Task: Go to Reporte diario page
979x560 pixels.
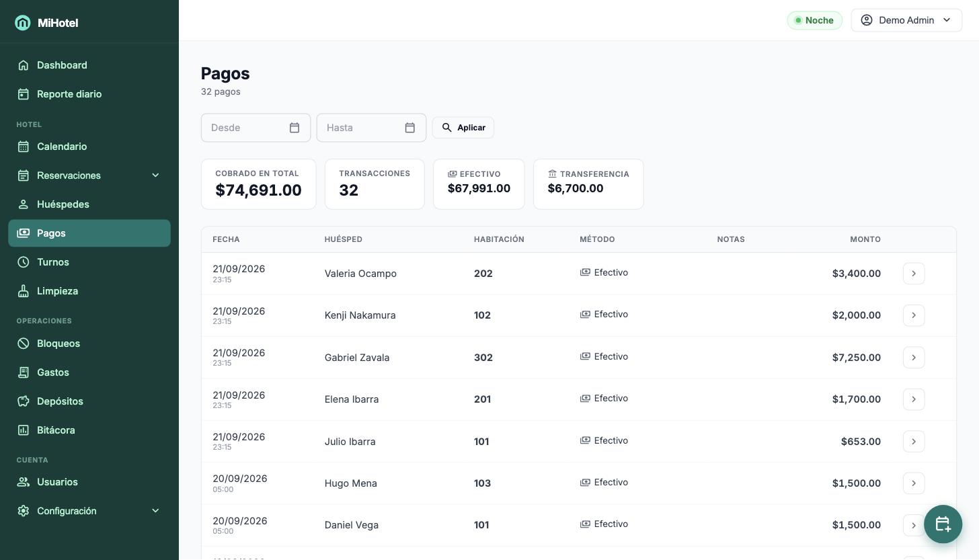Action: click(89, 94)
